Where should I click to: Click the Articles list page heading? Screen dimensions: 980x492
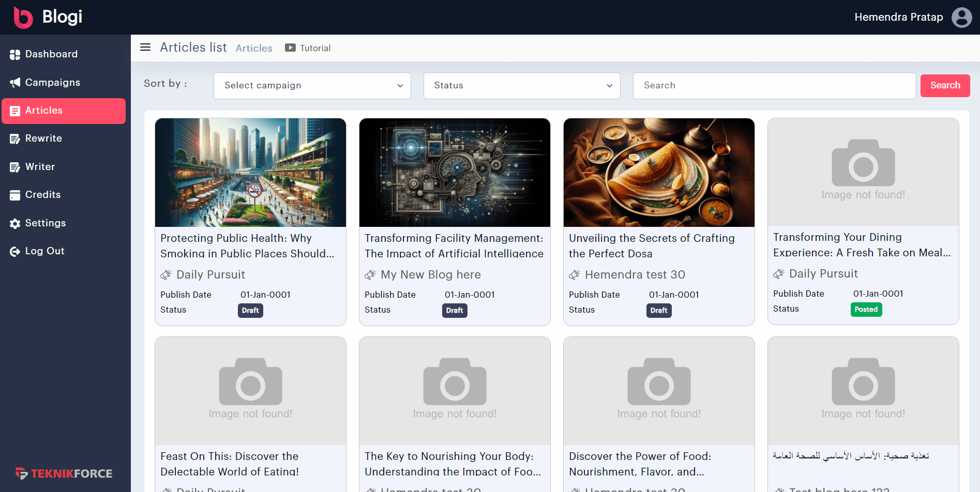point(193,48)
